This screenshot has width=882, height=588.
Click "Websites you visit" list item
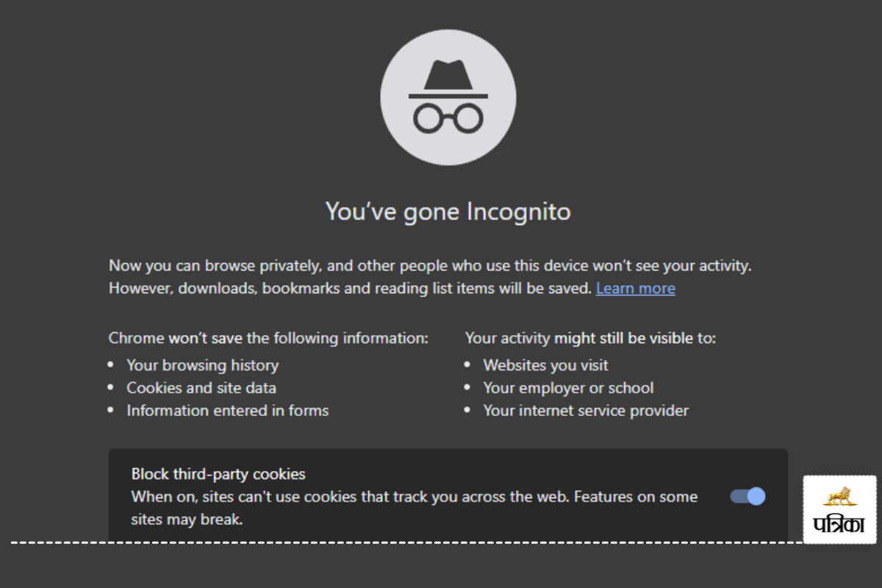pyautogui.click(x=545, y=365)
